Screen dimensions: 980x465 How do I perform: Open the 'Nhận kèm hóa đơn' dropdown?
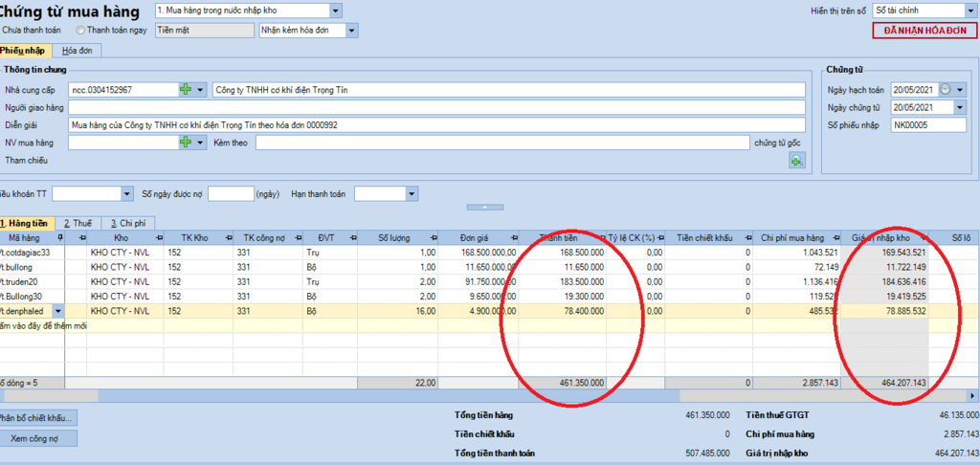click(352, 30)
